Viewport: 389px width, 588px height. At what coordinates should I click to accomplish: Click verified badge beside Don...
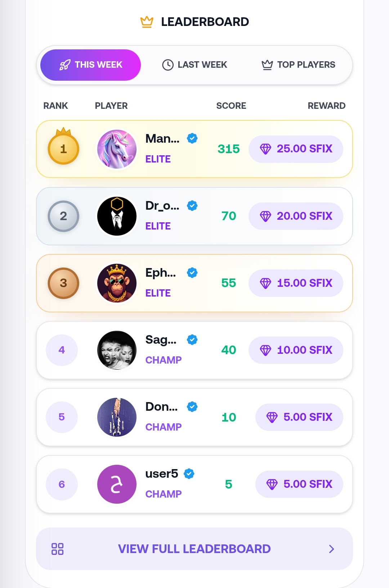coord(192,406)
